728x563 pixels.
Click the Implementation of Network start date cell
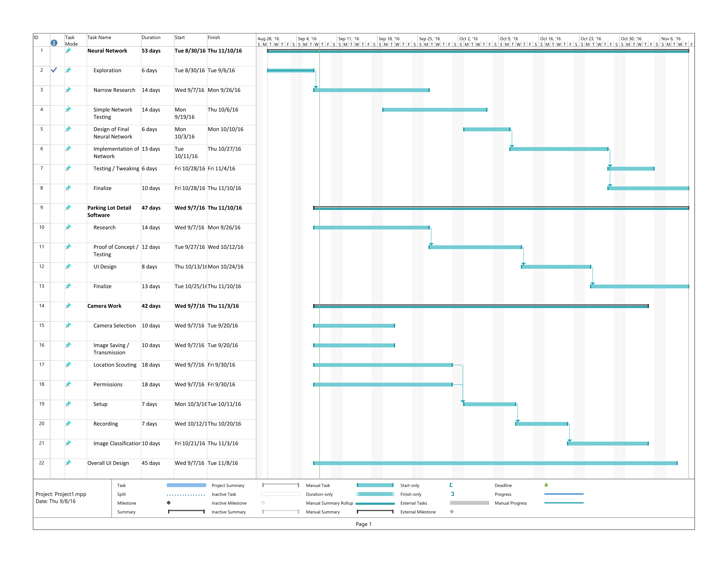(x=186, y=152)
